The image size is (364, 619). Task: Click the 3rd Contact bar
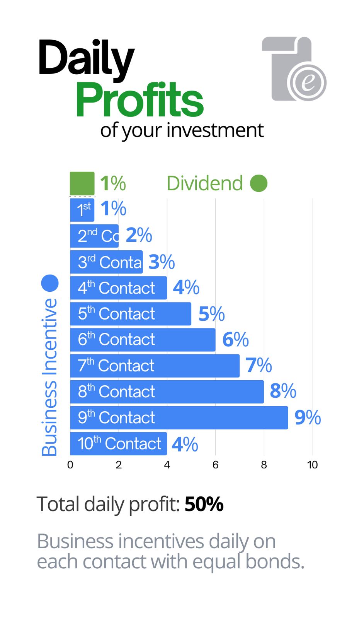[106, 262]
